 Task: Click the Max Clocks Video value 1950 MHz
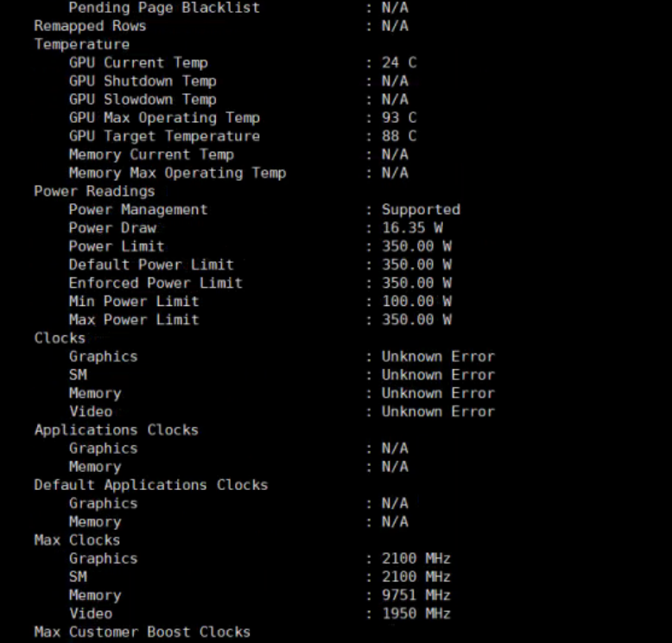[x=416, y=614]
